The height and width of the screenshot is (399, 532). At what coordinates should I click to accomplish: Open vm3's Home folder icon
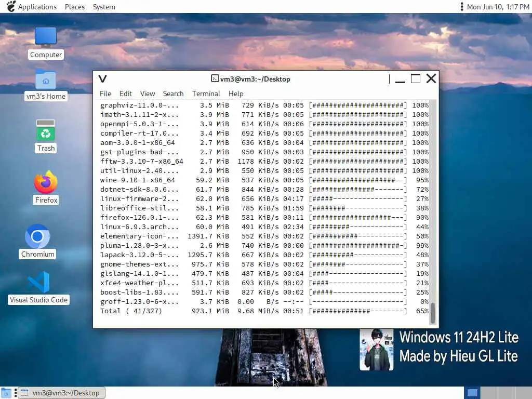[x=46, y=85]
